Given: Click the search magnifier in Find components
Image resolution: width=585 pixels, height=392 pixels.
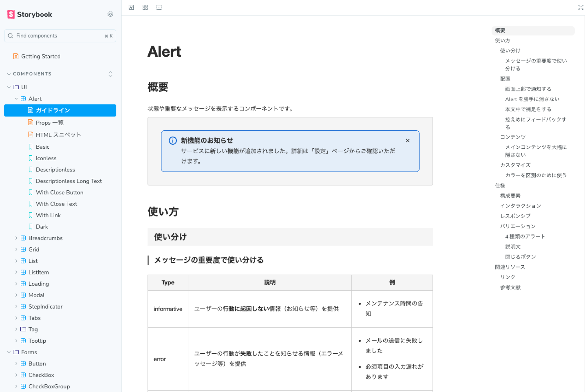Looking at the screenshot, I should pyautogui.click(x=11, y=36).
